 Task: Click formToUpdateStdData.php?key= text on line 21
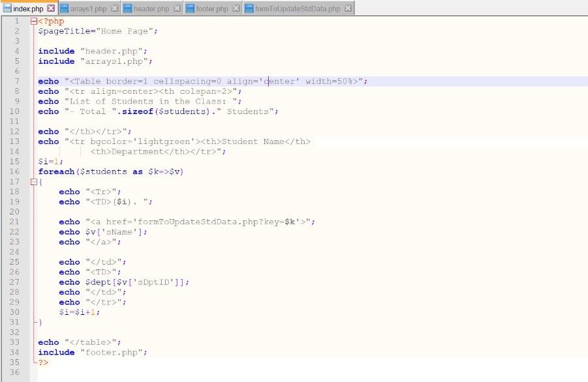point(211,222)
